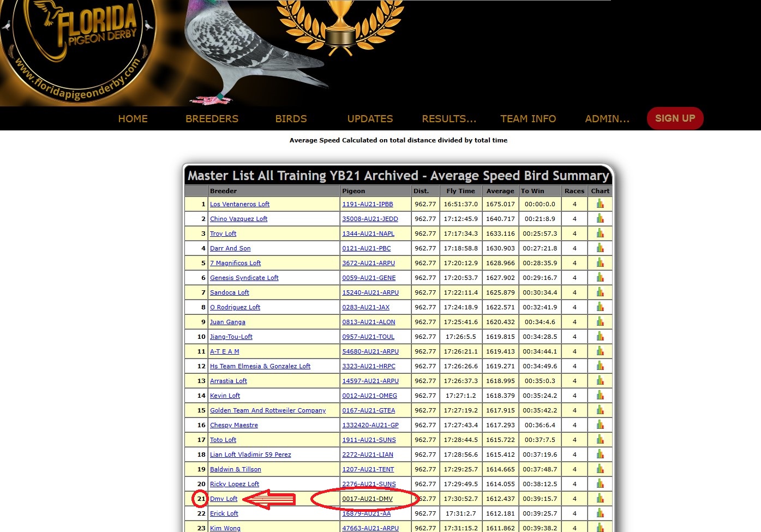This screenshot has width=761, height=532.
Task: Go to the HOME page
Action: tap(133, 119)
